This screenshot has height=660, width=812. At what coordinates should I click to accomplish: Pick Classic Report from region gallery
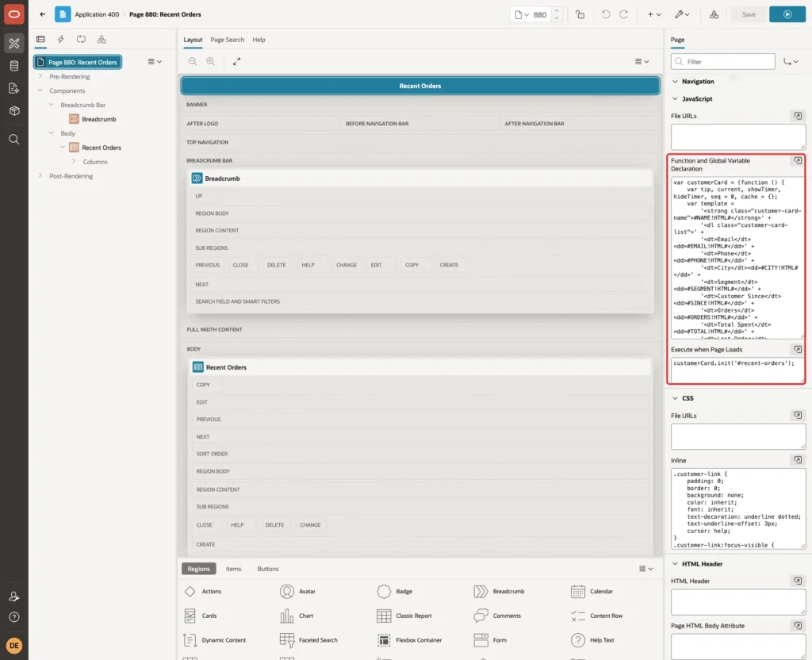[404, 616]
